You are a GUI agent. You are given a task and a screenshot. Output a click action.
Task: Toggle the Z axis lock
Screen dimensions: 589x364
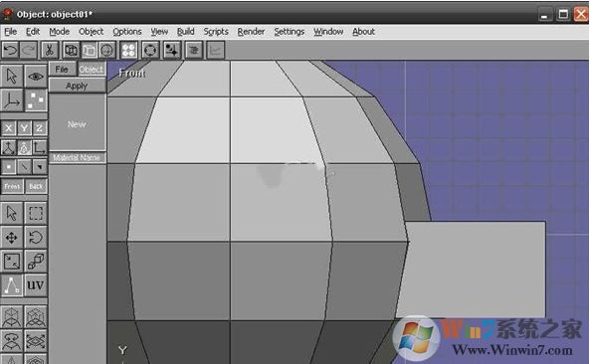(40, 128)
